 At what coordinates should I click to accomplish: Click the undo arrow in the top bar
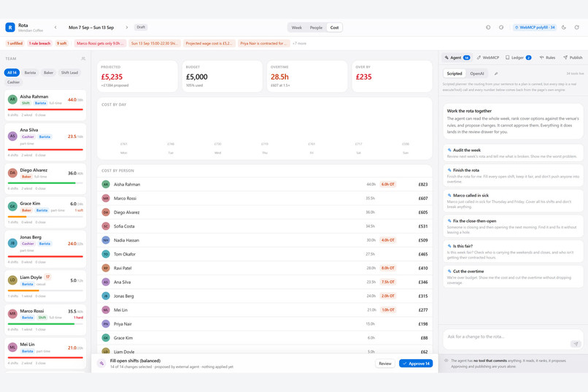(488, 28)
